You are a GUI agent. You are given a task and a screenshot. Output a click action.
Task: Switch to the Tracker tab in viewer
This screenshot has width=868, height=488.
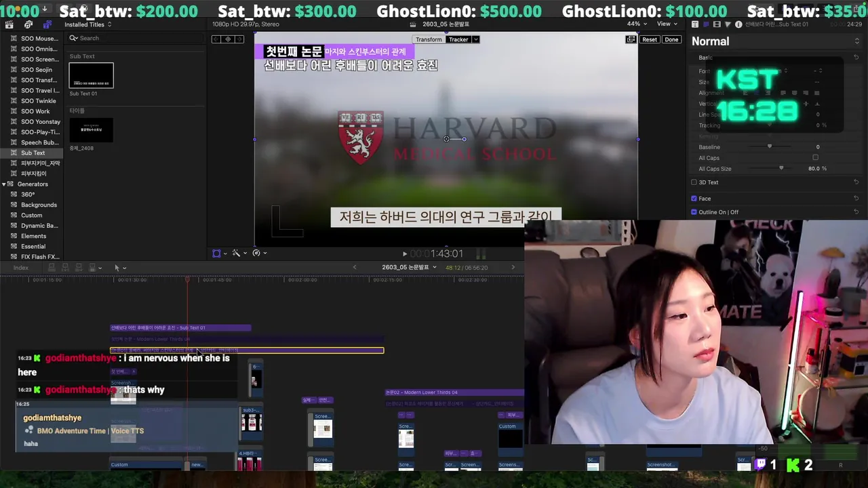(458, 39)
